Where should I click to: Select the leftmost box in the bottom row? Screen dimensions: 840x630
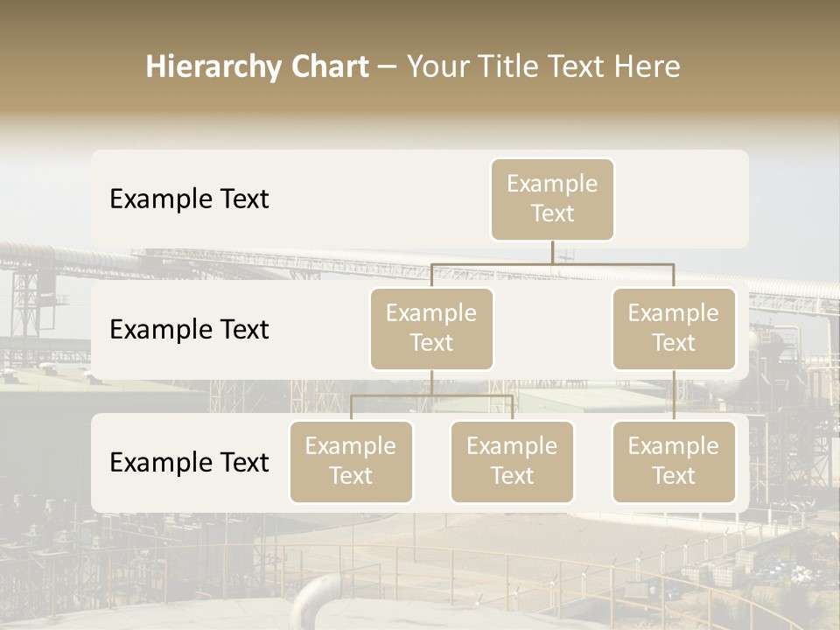pos(351,462)
